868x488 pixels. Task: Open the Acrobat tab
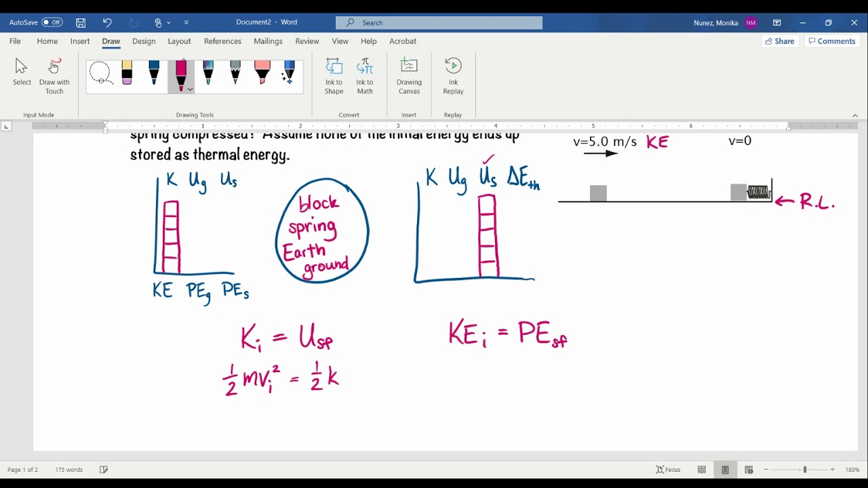(403, 41)
